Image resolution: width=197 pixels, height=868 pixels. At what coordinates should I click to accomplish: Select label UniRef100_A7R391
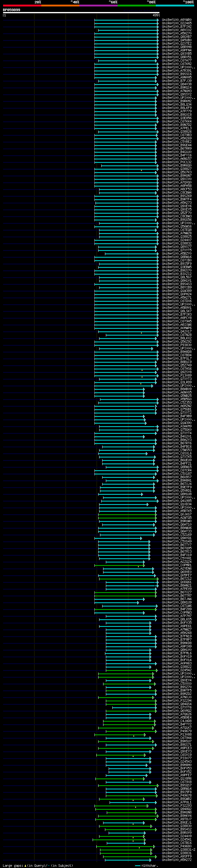tap(176, 71)
